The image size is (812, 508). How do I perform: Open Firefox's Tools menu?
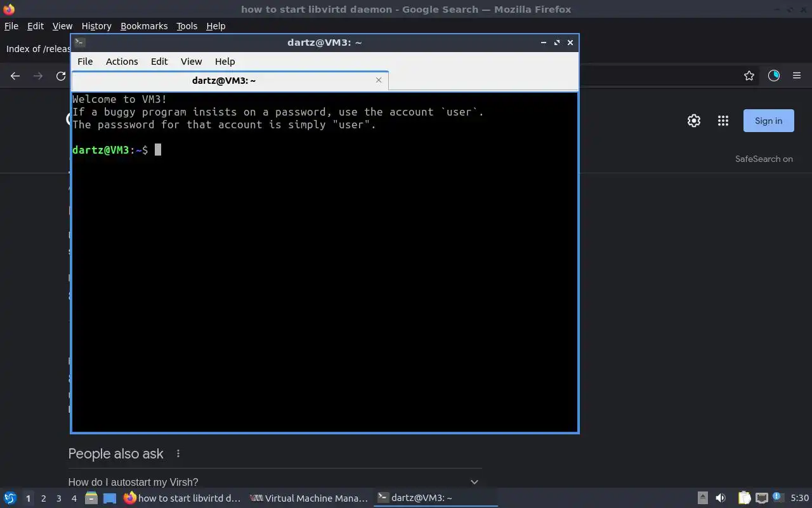(187, 26)
